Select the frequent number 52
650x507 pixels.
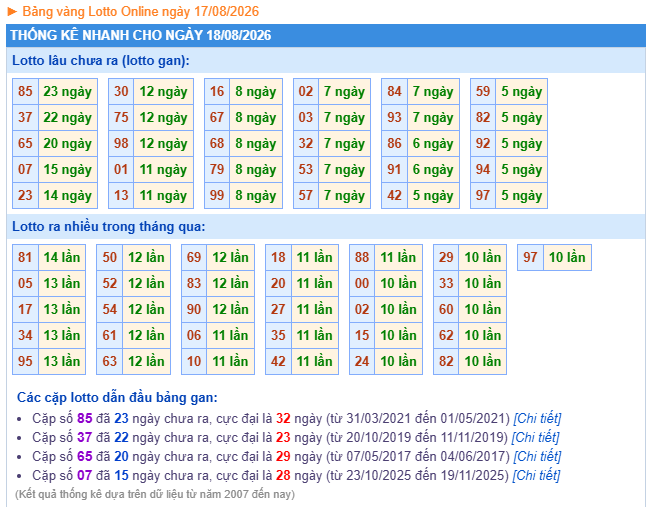tap(109, 283)
